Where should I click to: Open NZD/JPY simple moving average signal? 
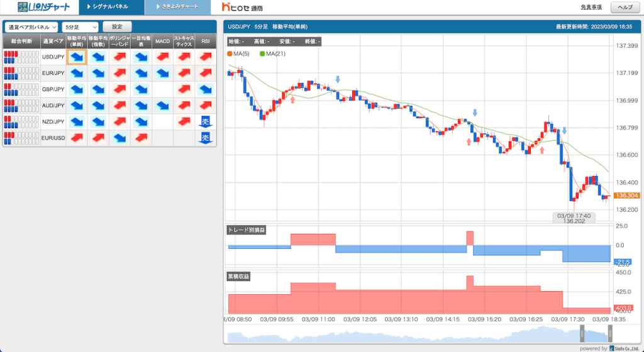pyautogui.click(x=77, y=122)
